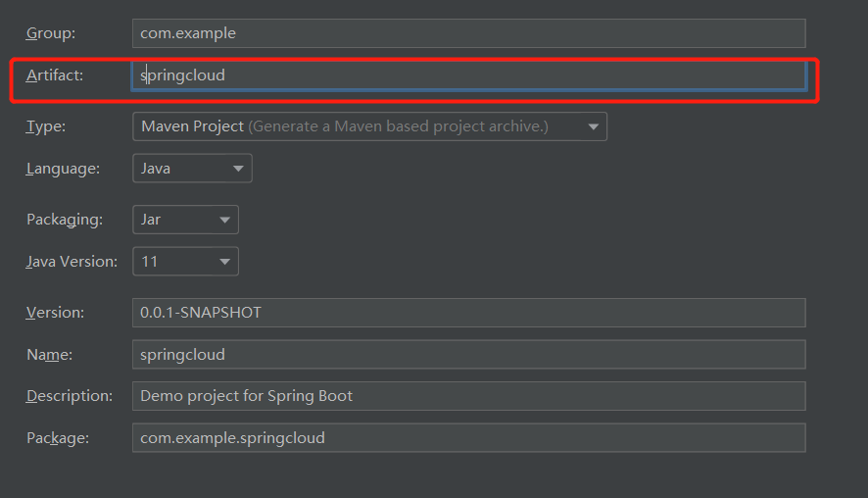Click the Group field containing com.example
Screen dimensions: 868x498
(469, 33)
